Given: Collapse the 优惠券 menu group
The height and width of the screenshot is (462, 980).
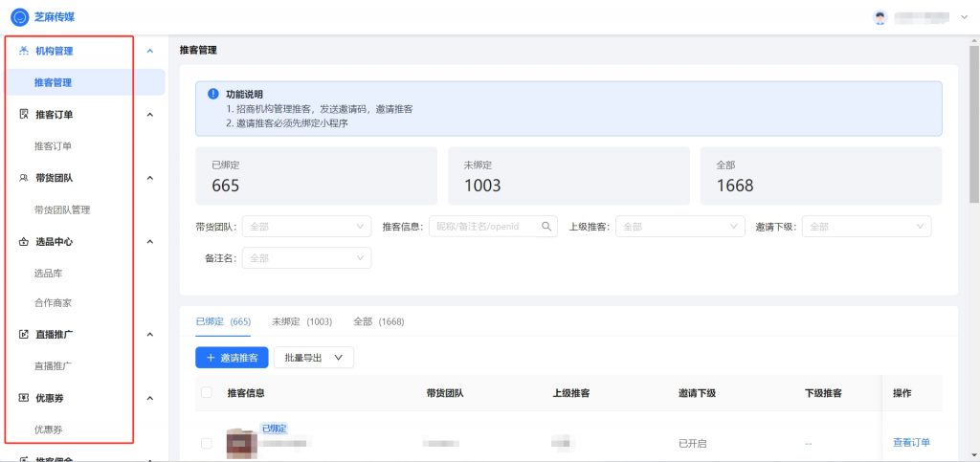Looking at the screenshot, I should point(150,398).
